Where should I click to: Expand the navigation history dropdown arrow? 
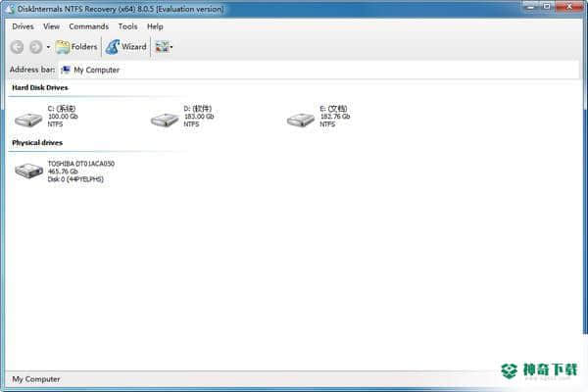pyautogui.click(x=48, y=47)
